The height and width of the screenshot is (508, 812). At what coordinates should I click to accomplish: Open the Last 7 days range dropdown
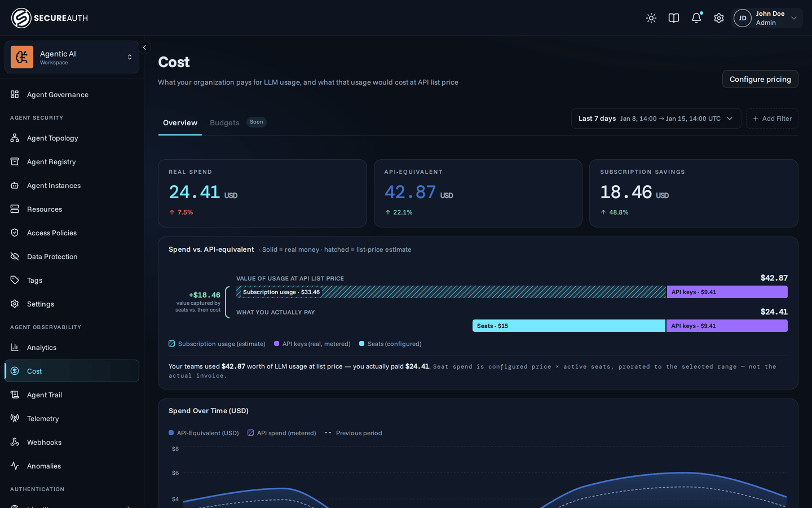point(656,119)
